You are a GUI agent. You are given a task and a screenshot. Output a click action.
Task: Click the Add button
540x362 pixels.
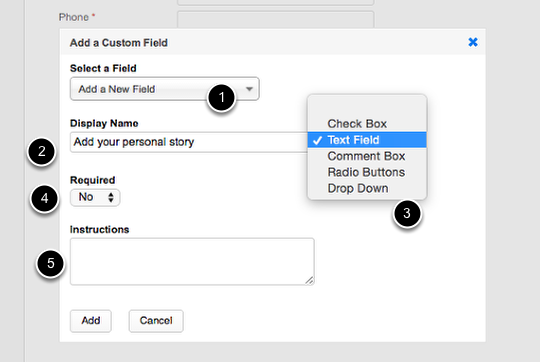(91, 321)
